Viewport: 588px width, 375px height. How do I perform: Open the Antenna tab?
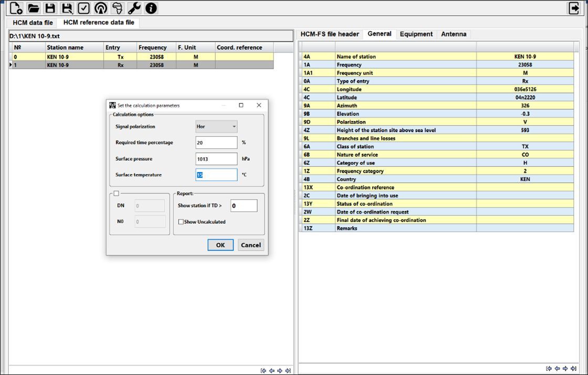454,34
